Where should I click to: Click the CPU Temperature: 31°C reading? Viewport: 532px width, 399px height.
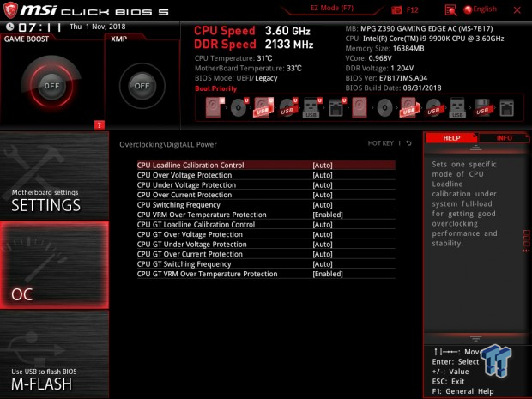(x=233, y=58)
